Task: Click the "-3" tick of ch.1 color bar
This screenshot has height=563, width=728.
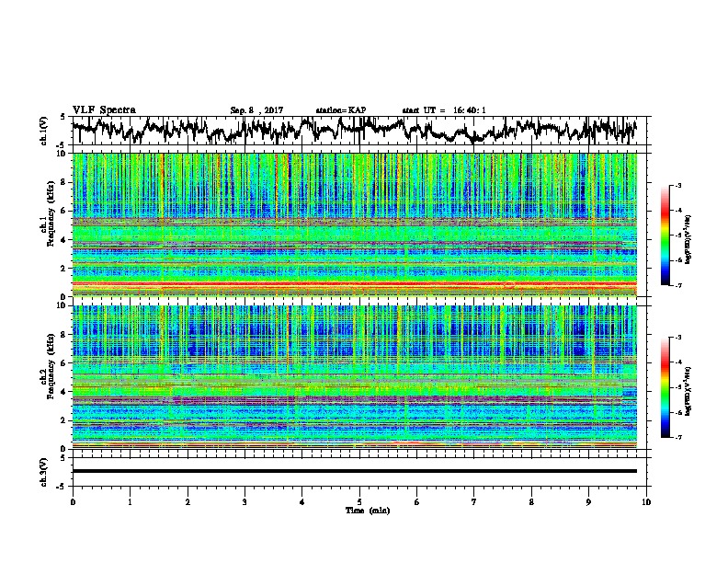Action: (x=678, y=185)
